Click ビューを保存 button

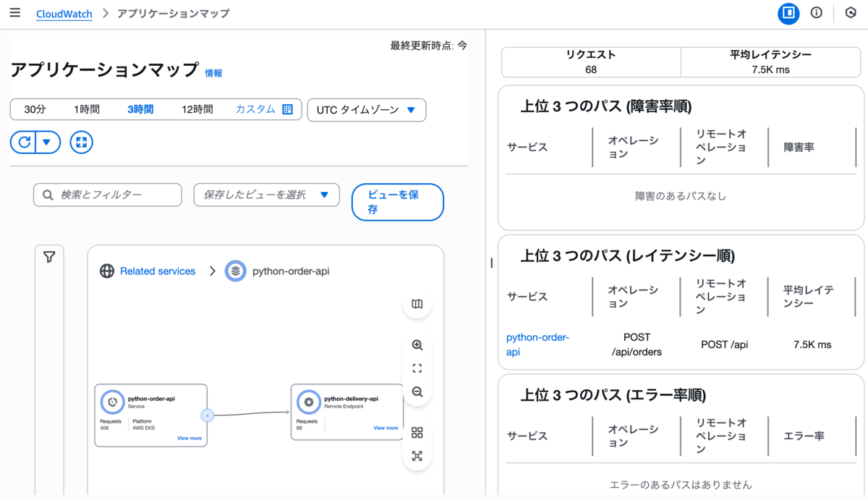(x=397, y=202)
